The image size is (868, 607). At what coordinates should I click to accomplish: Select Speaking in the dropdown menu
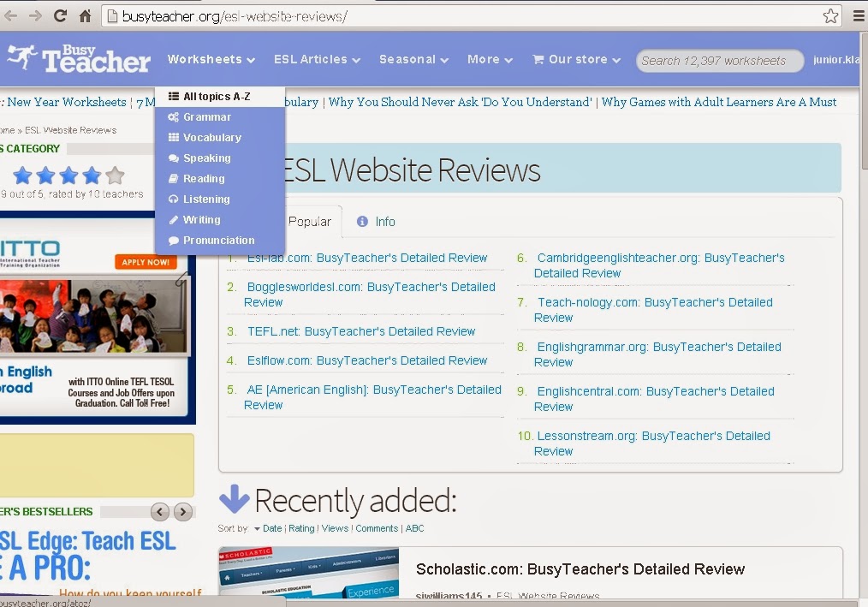tap(220, 158)
